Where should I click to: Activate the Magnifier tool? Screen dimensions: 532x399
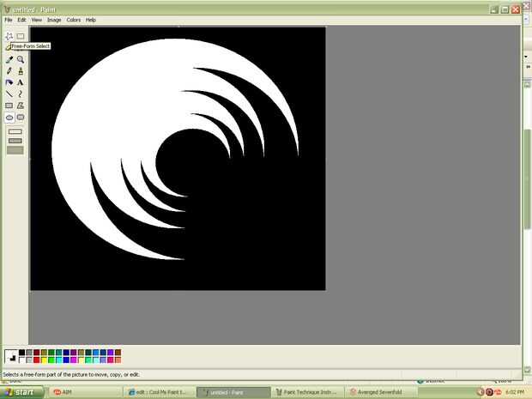pos(21,60)
